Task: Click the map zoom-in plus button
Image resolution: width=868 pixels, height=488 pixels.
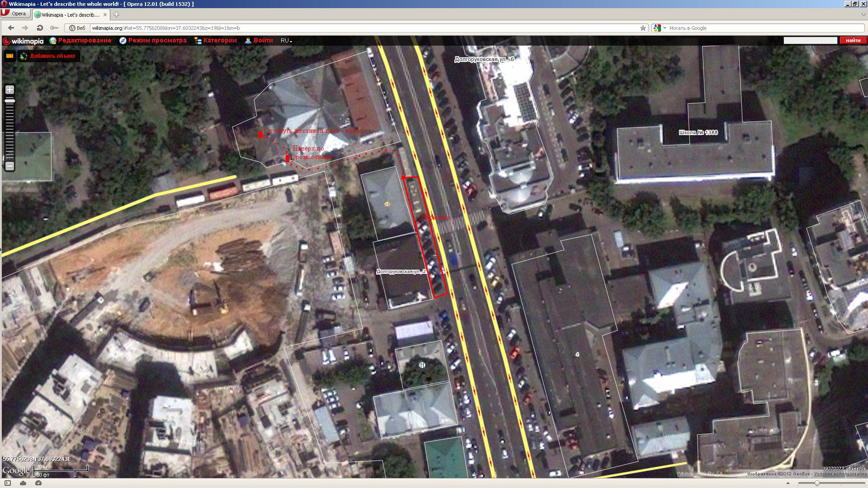Action: [x=9, y=90]
